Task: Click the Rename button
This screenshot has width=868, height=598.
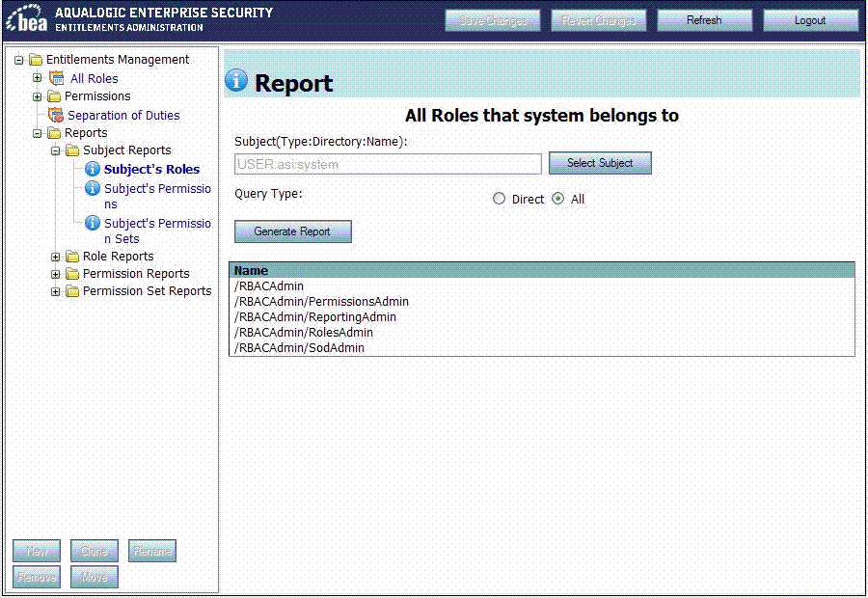Action: pos(152,551)
